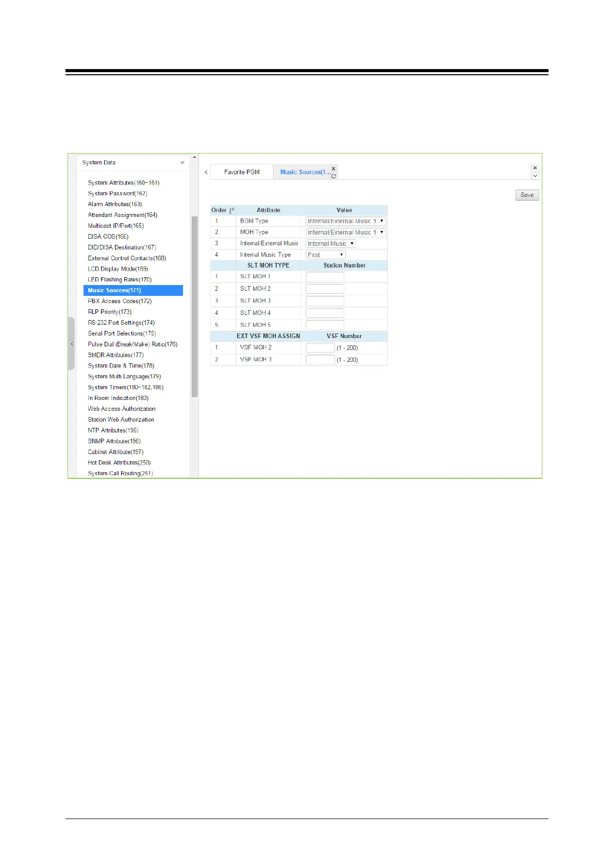
Task: Open LCD Display Mode(169)
Action: 118,269
